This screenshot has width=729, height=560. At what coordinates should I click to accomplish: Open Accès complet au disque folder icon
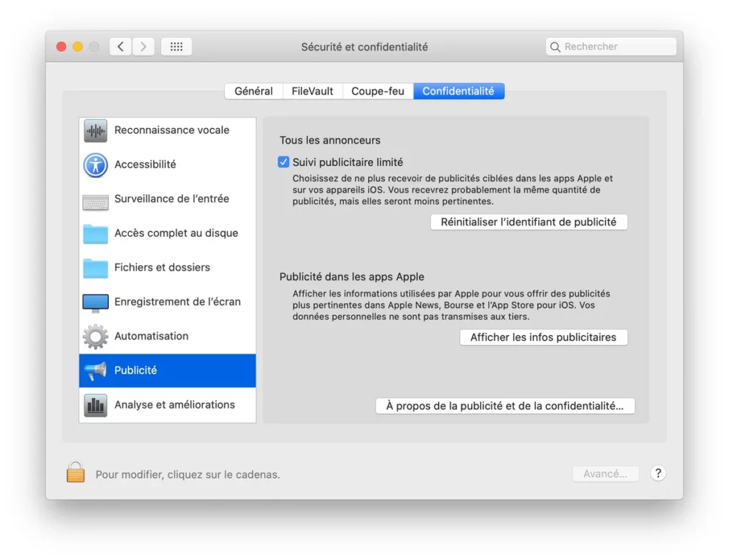click(x=95, y=234)
